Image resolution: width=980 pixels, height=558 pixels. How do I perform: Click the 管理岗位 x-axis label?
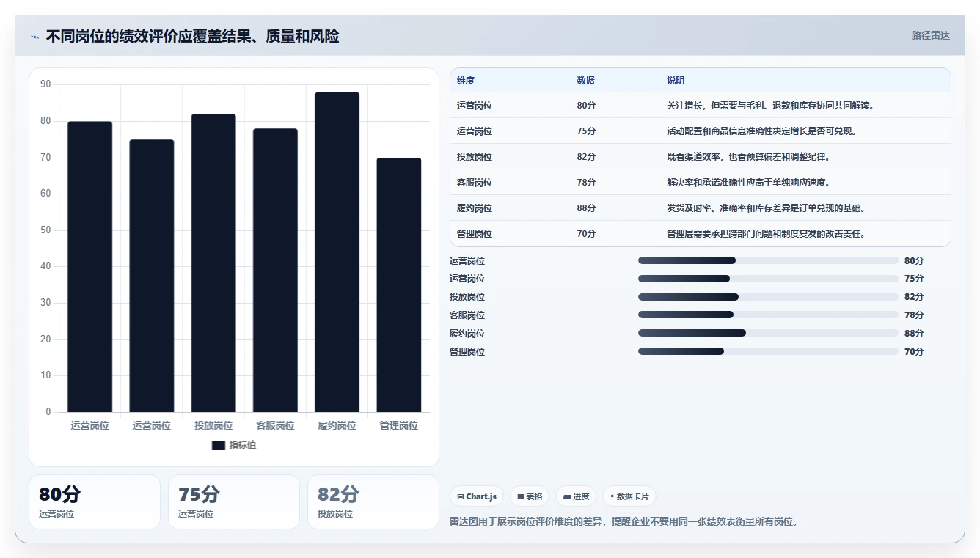pyautogui.click(x=399, y=425)
